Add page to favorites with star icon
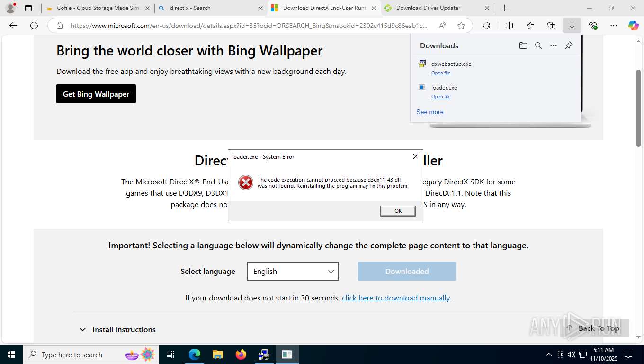This screenshot has width=644, height=364. point(461,26)
